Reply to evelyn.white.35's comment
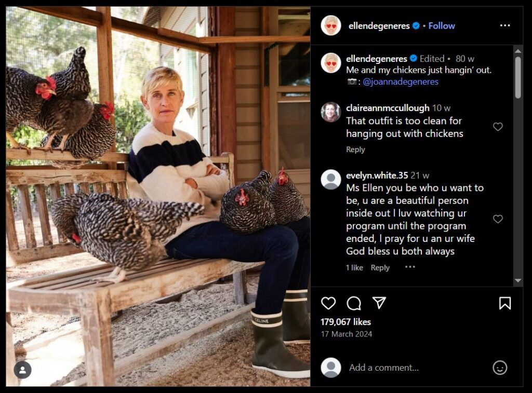This screenshot has width=532, height=393. pyautogui.click(x=380, y=268)
